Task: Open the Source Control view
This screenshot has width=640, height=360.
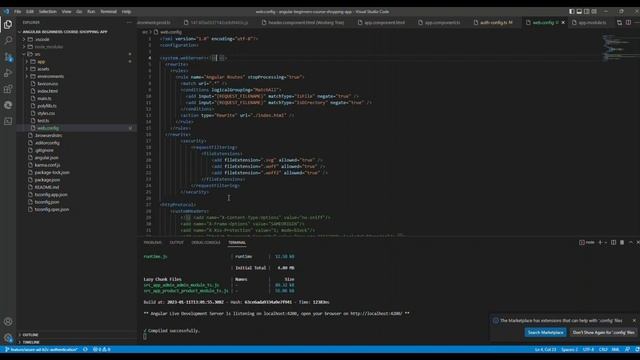Action: [x=8, y=57]
